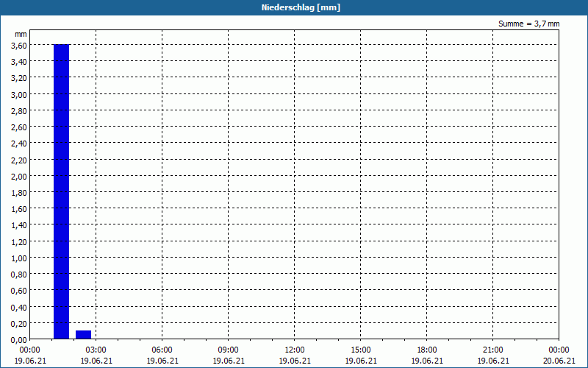Select the 2,80 y-axis value
This screenshot has width=588, height=368.
19,111
